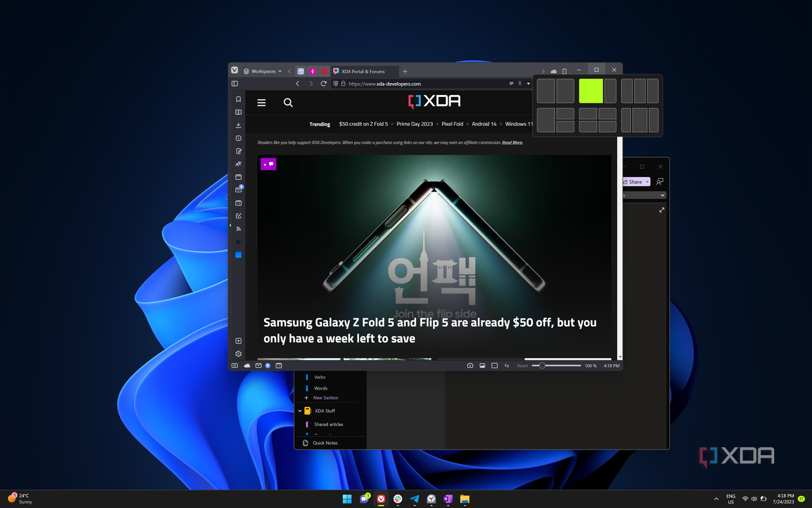The height and width of the screenshot is (508, 812).
Task: Open XDA site search magnifier
Action: (288, 103)
